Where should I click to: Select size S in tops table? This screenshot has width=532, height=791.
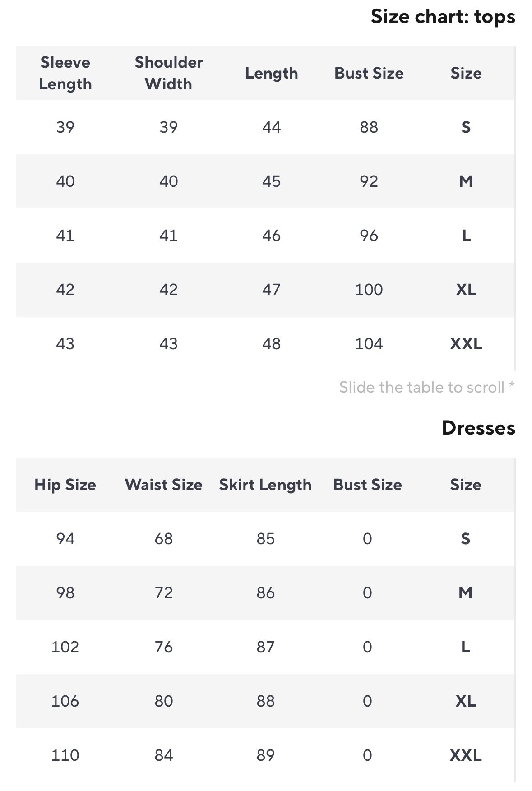click(x=466, y=127)
